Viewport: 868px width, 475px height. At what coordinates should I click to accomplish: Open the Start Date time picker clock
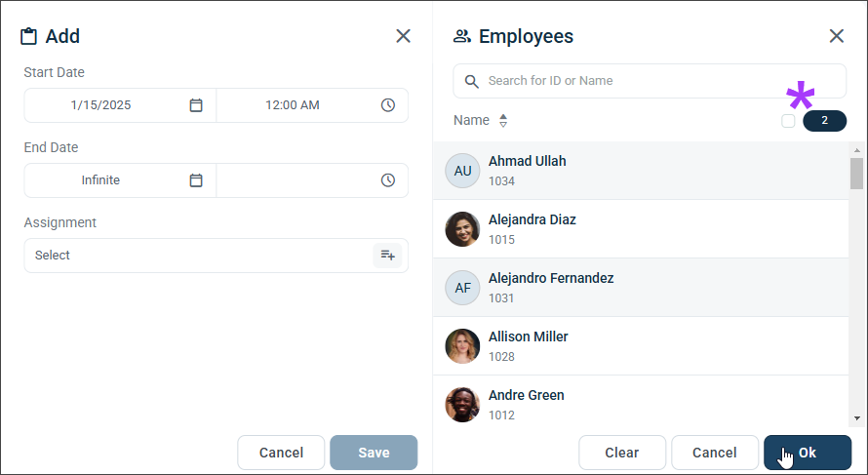[x=388, y=105]
